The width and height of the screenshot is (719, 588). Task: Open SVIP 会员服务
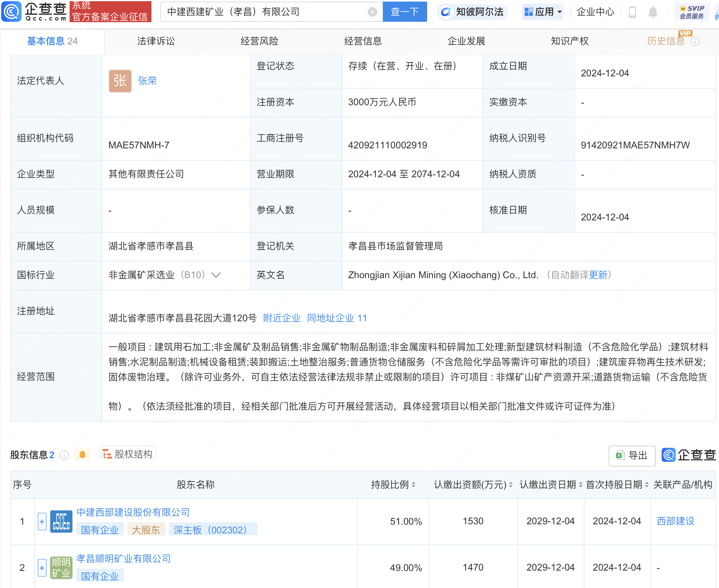pyautogui.click(x=691, y=12)
